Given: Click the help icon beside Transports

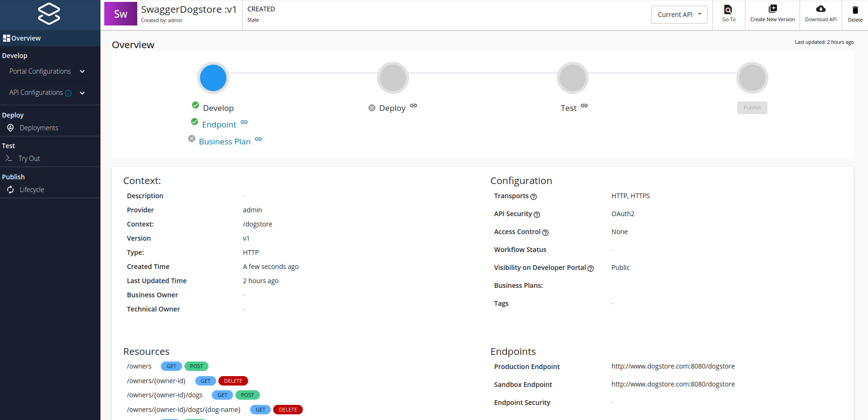Looking at the screenshot, I should [534, 196].
